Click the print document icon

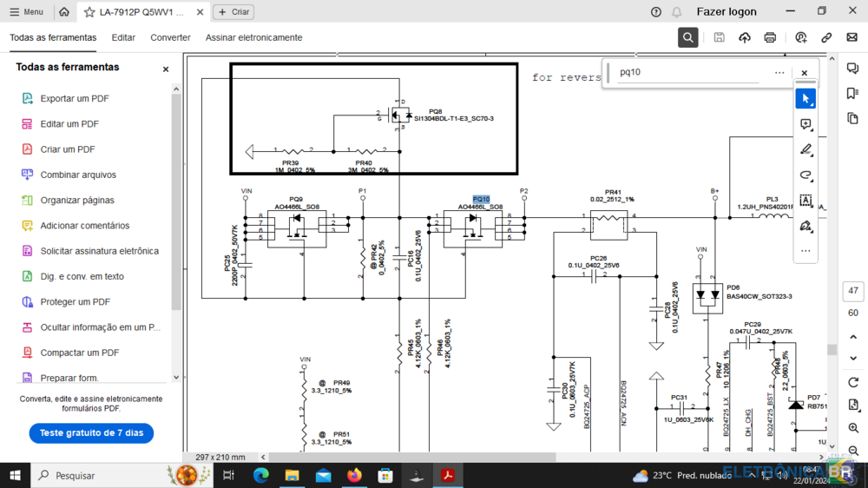coord(770,37)
